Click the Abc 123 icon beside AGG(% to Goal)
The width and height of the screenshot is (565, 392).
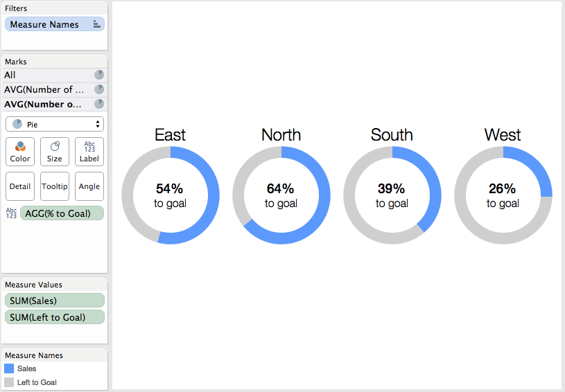pos(11,213)
